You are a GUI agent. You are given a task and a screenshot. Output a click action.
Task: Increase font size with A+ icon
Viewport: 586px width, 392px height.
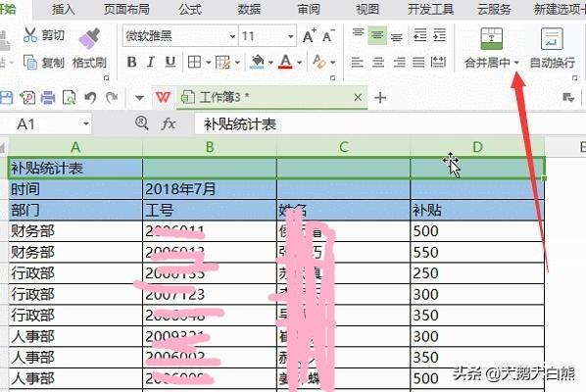pyautogui.click(x=309, y=36)
